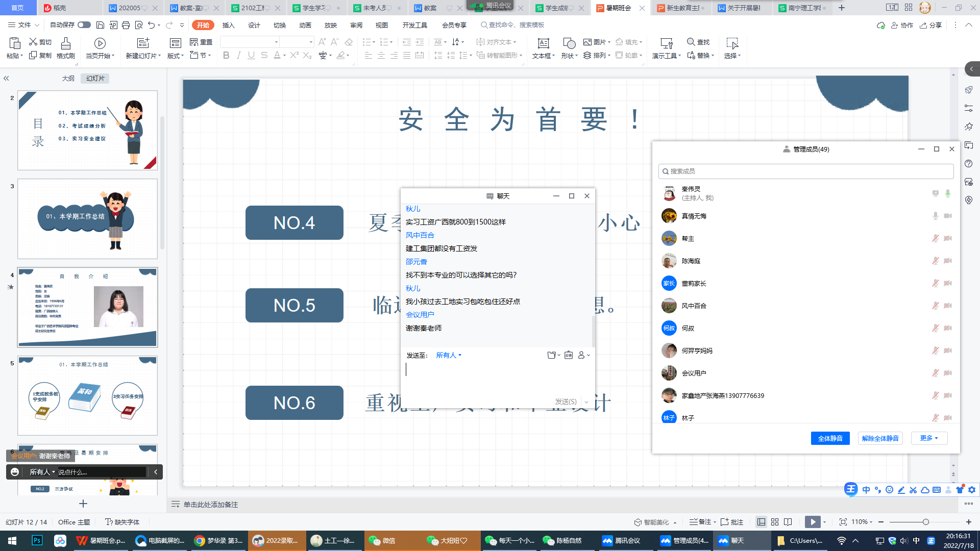Click the emoji icon in the floating chat bar

pos(15,472)
